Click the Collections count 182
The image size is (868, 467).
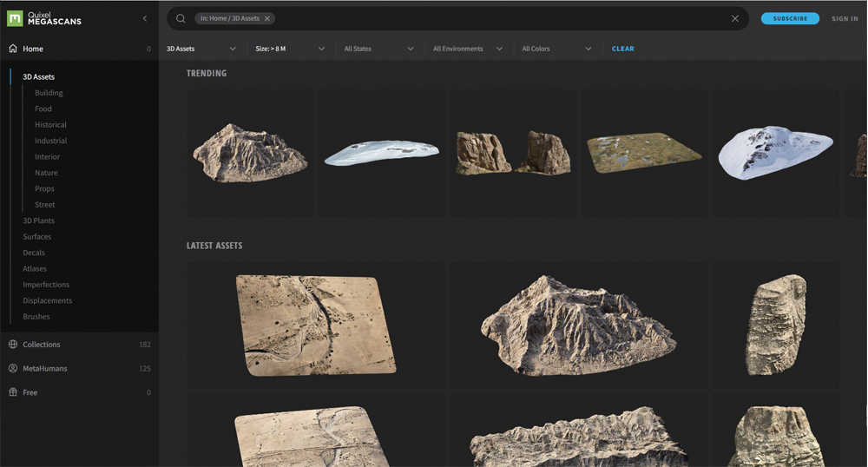[145, 345]
